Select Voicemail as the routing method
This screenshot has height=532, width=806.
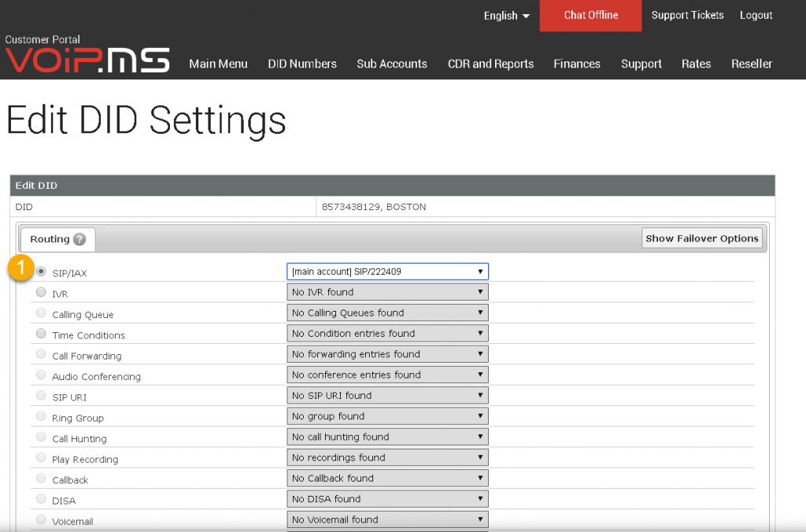tap(40, 520)
